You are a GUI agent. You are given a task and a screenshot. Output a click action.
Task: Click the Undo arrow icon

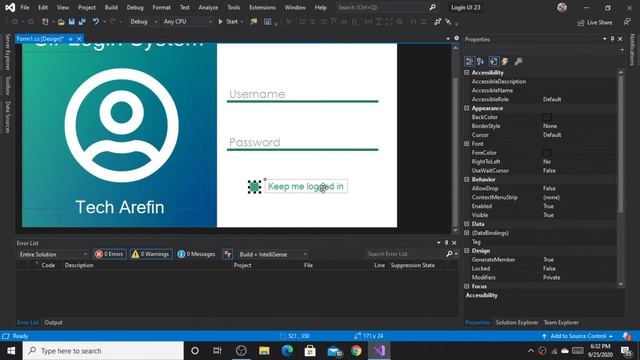(x=96, y=21)
